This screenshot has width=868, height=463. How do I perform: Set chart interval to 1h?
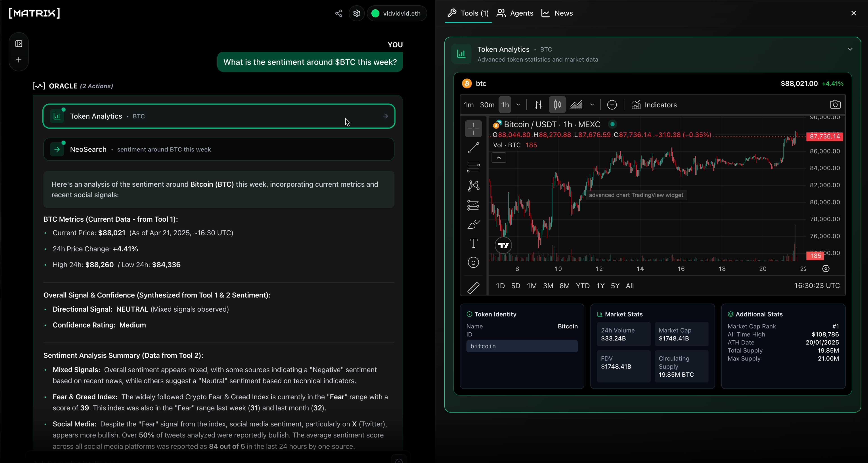505,105
